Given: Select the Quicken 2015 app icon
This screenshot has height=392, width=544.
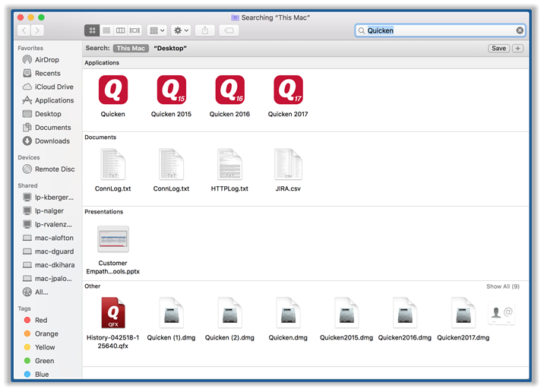Looking at the screenshot, I should (x=171, y=90).
